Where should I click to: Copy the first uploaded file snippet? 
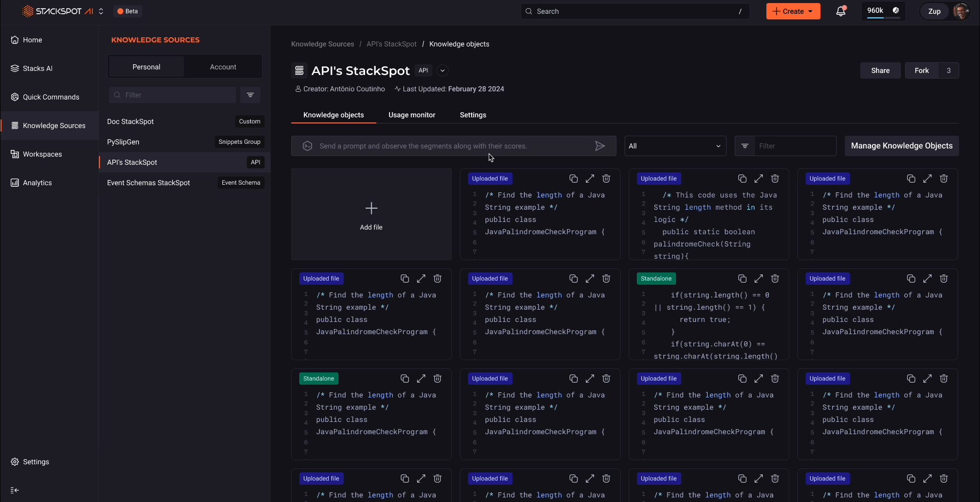pyautogui.click(x=573, y=179)
